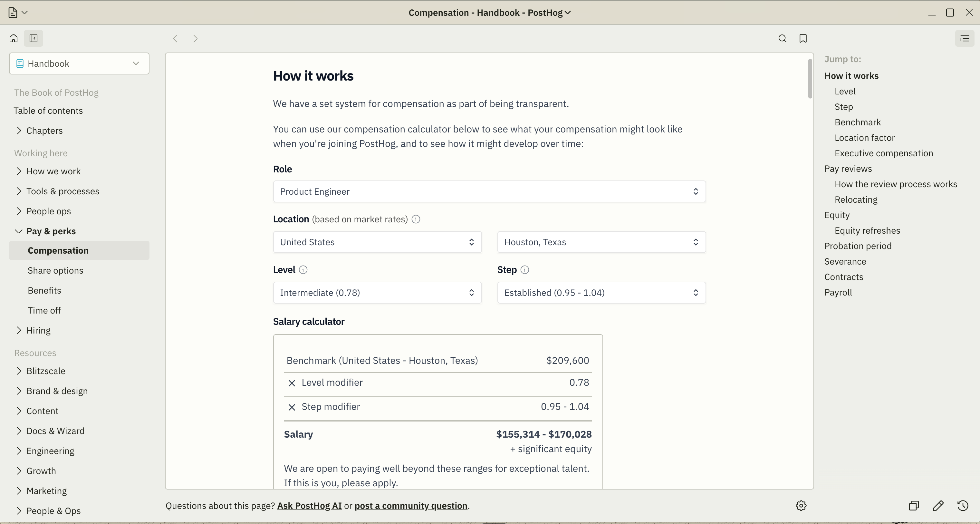Open search with the magnifier icon

(x=782, y=38)
